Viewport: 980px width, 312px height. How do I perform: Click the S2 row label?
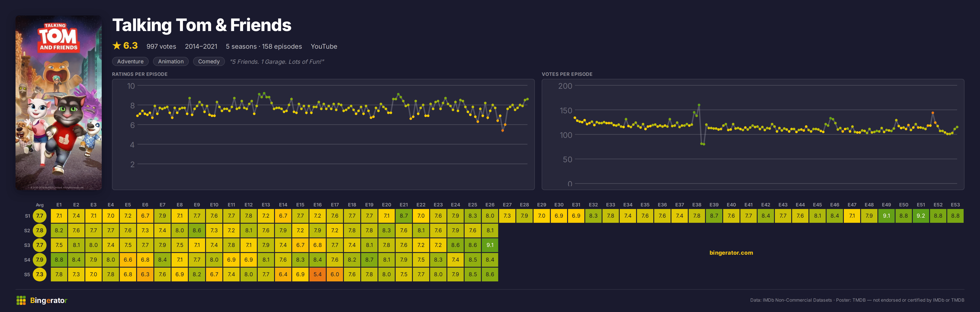[27, 231]
